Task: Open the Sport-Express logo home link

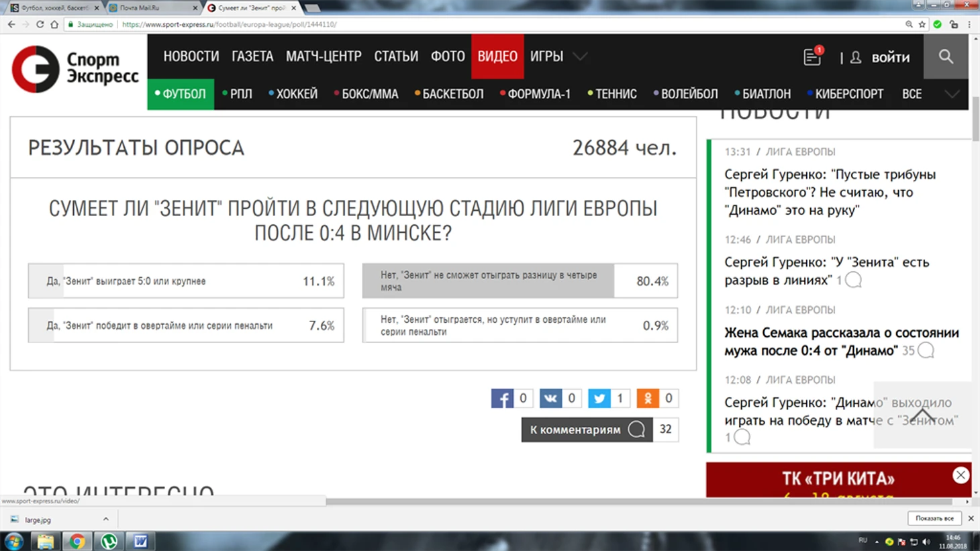Action: coord(75,69)
